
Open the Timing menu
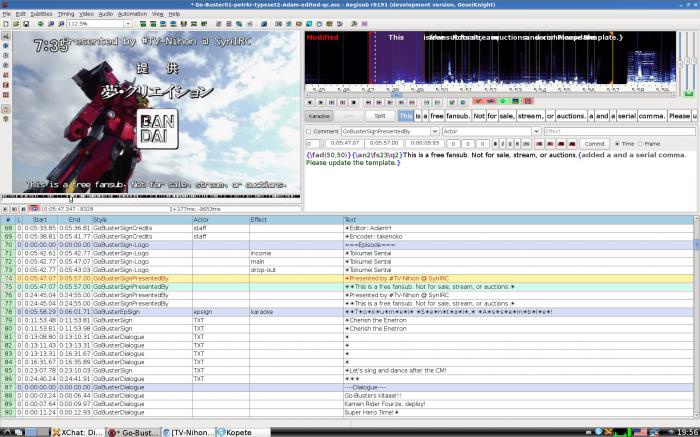(66, 14)
